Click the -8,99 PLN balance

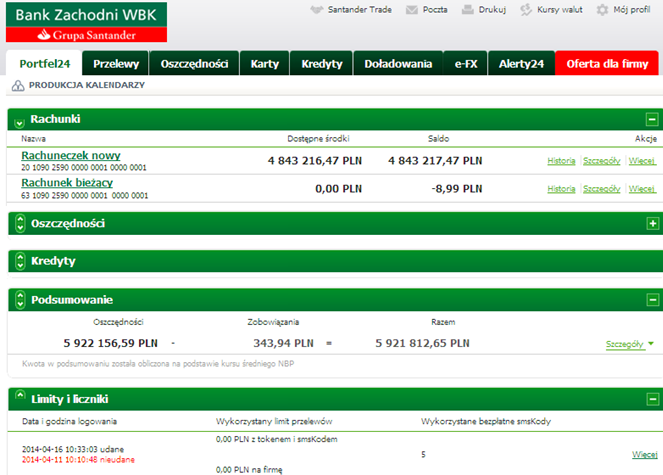click(457, 189)
